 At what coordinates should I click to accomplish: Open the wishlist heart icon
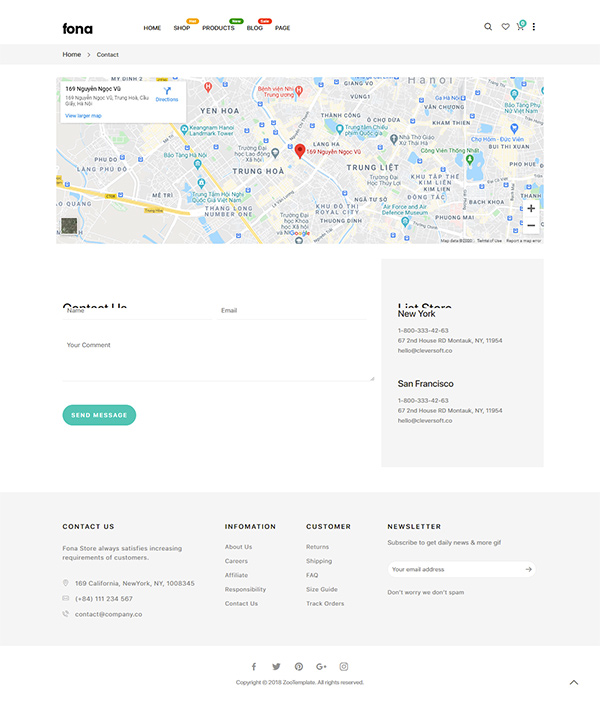point(505,27)
